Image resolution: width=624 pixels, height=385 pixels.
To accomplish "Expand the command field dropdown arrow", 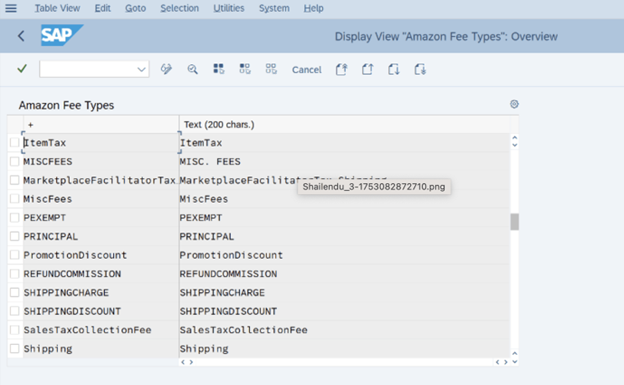I will pyautogui.click(x=141, y=70).
